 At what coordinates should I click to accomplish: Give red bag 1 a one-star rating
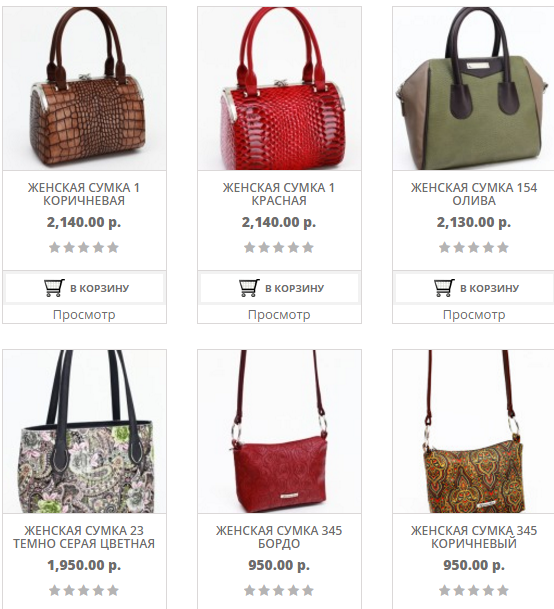(x=249, y=247)
